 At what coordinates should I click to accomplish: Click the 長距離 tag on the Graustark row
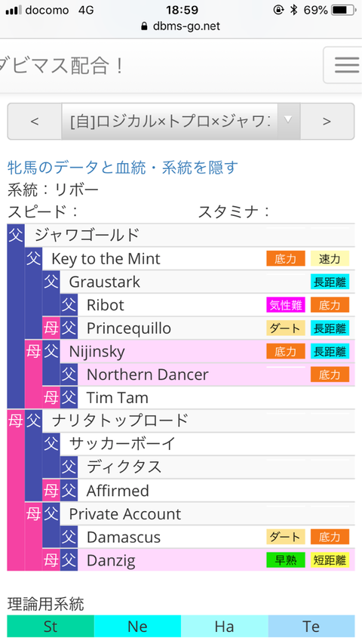tap(330, 282)
